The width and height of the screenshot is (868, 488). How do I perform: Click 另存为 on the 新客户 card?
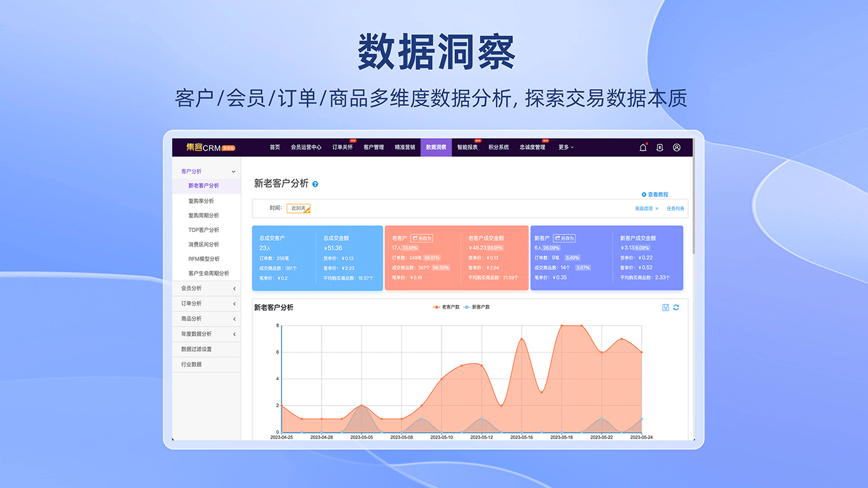[566, 238]
